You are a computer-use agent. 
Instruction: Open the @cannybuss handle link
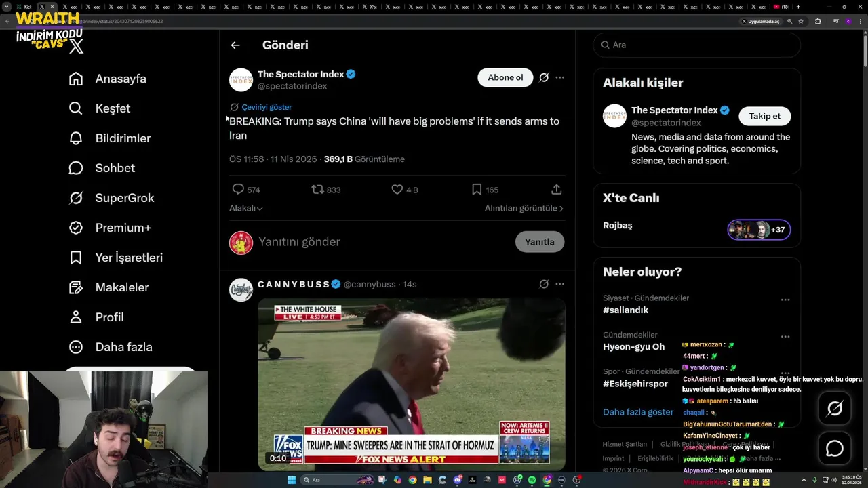[370, 284]
